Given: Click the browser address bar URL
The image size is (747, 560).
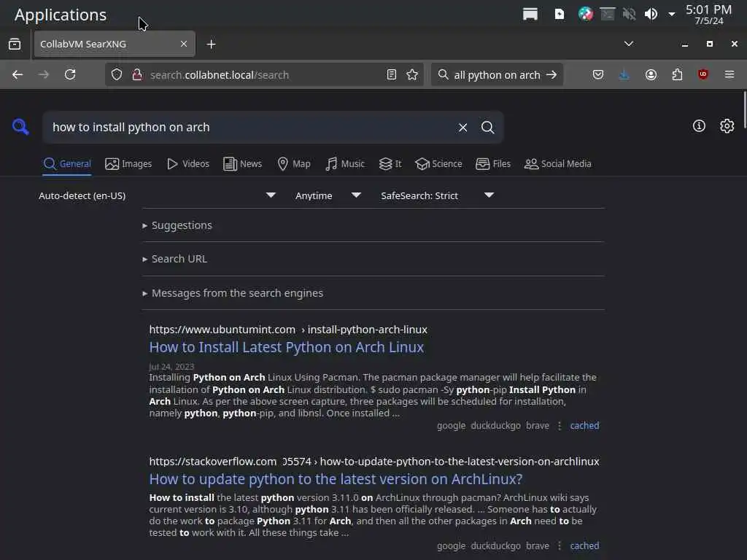Looking at the screenshot, I should coord(219,75).
